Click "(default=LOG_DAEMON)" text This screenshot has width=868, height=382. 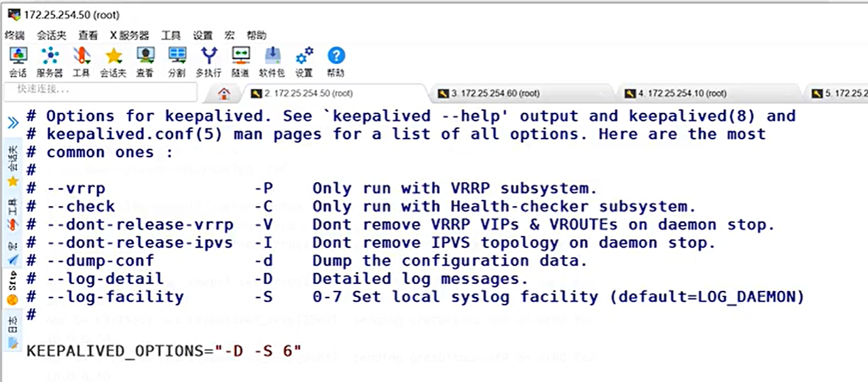pos(706,297)
